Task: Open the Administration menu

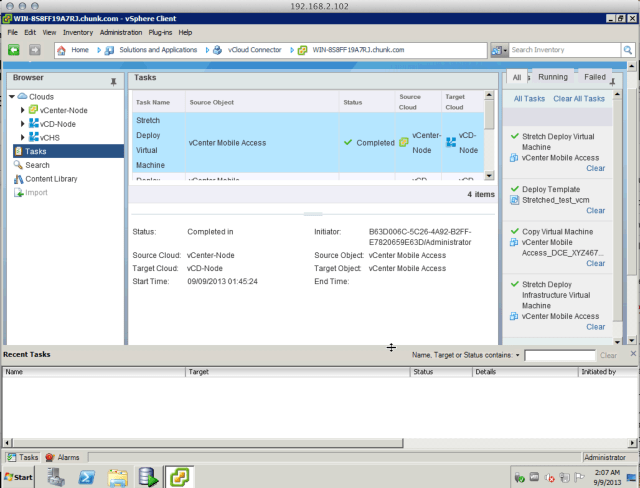Action: [x=121, y=32]
